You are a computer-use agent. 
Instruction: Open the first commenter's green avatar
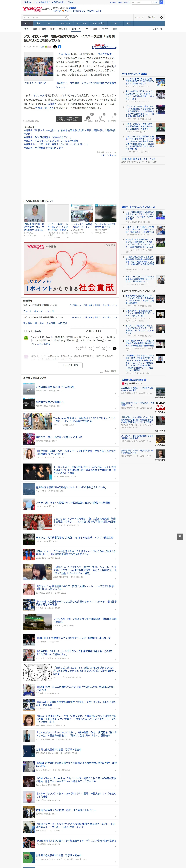coord(26,338)
